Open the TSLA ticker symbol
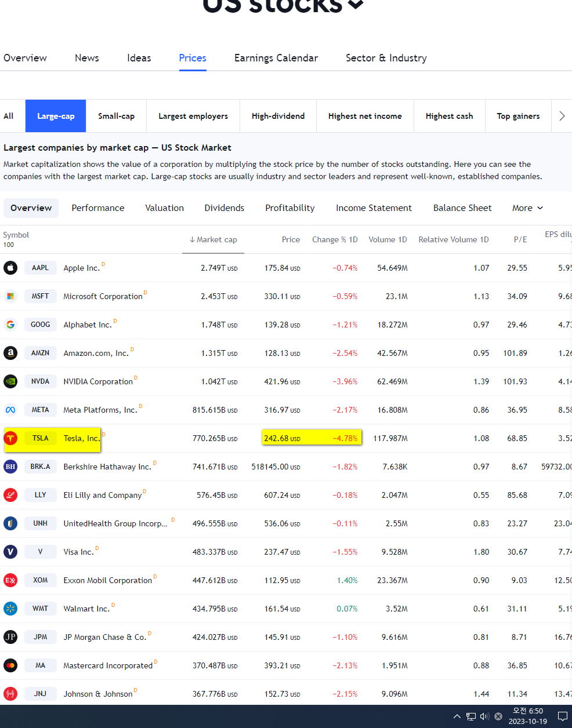572x728 pixels. [41, 438]
